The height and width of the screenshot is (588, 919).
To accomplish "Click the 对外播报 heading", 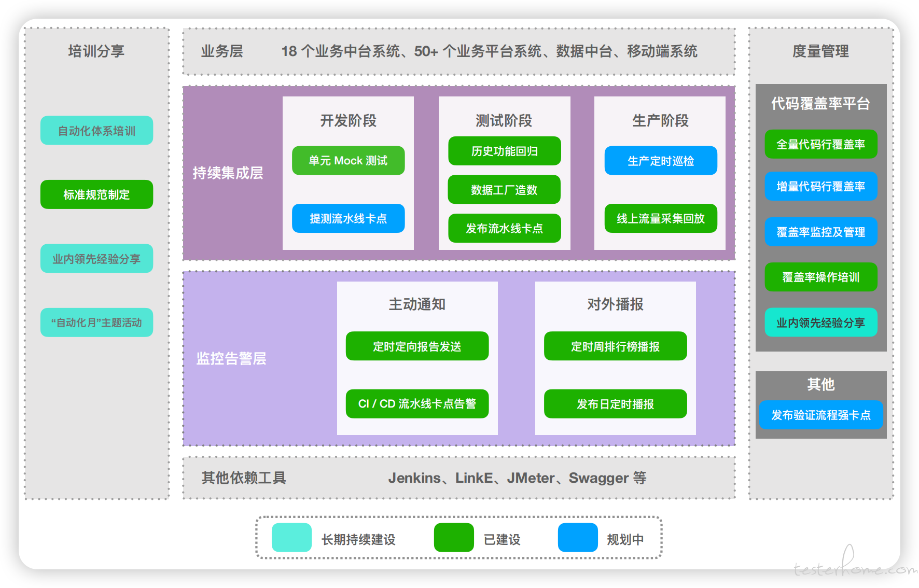I will (615, 304).
